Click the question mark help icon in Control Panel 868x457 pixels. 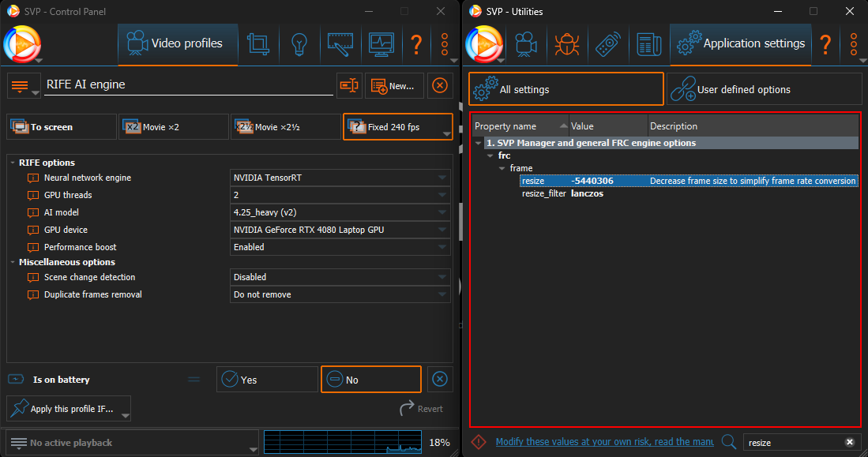(416, 43)
